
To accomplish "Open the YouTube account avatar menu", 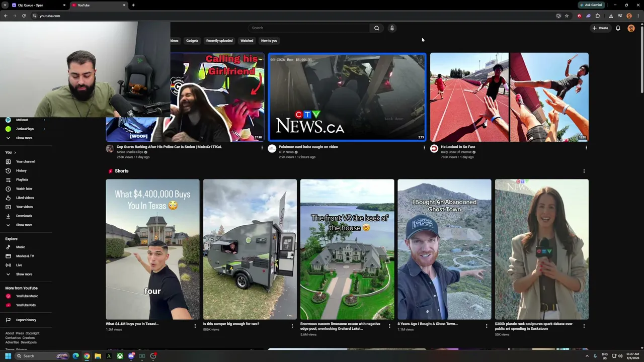I will point(631,28).
